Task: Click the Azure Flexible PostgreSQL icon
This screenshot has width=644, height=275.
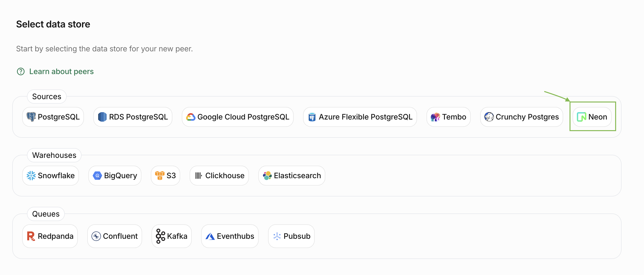Action: tap(312, 117)
